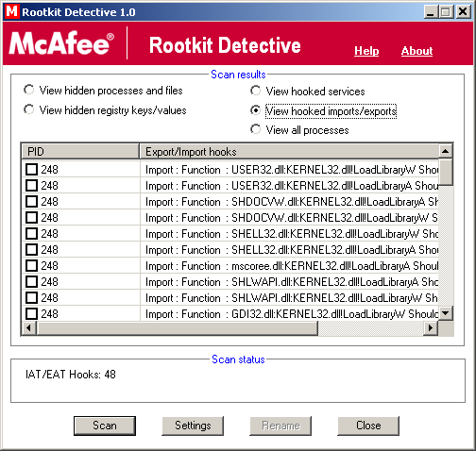Sort list by PID column header

click(x=80, y=152)
